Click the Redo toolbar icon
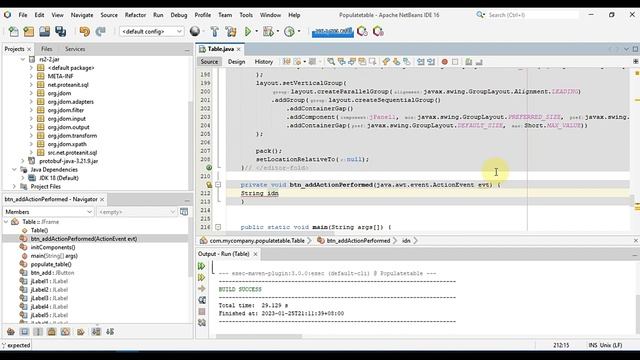Viewport: 640px width, 360px height. point(100,31)
